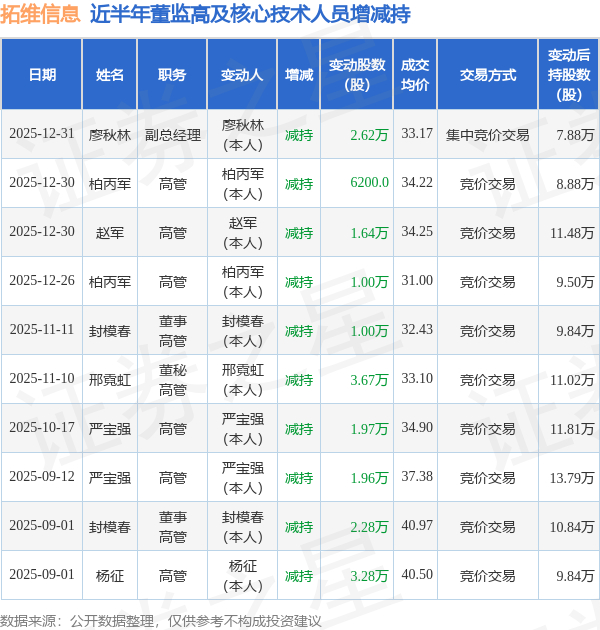This screenshot has height=630, width=600.
Task: Click the 副总经理 position cell
Action: coord(172,135)
